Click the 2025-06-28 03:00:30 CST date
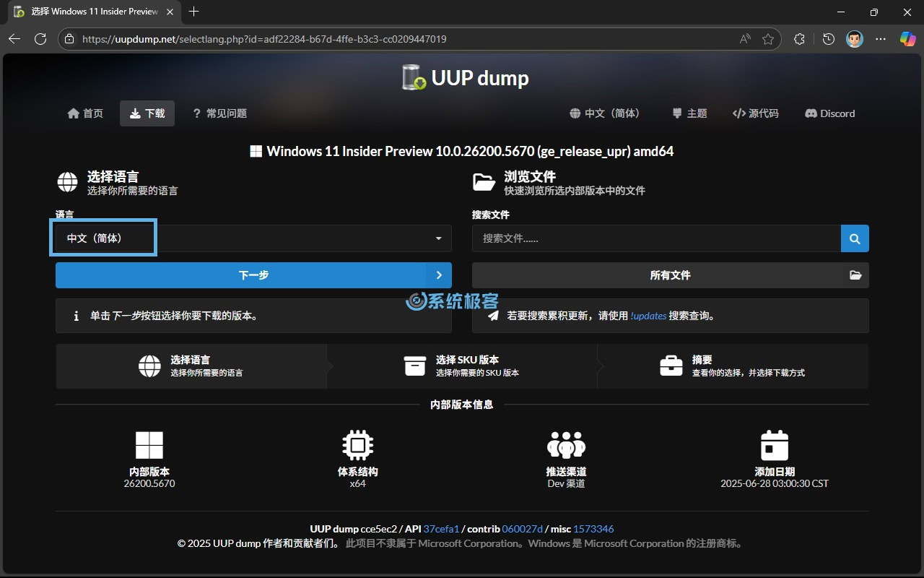 pos(775,483)
